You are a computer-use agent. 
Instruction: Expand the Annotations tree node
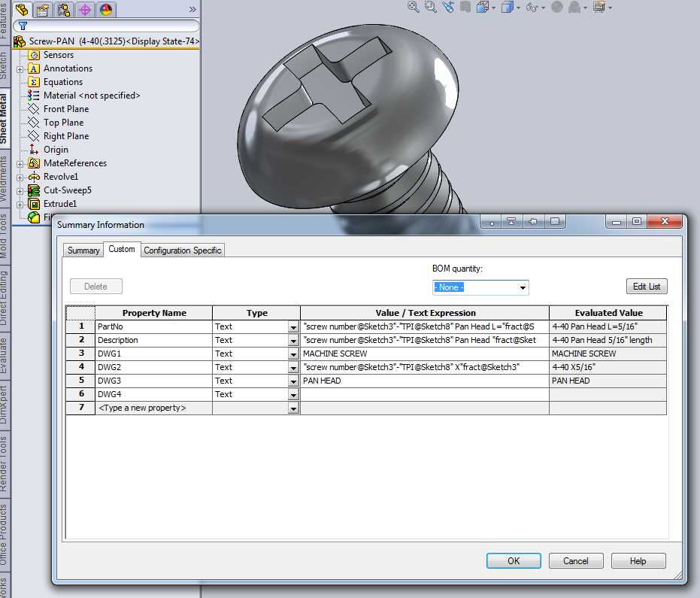[x=20, y=69]
